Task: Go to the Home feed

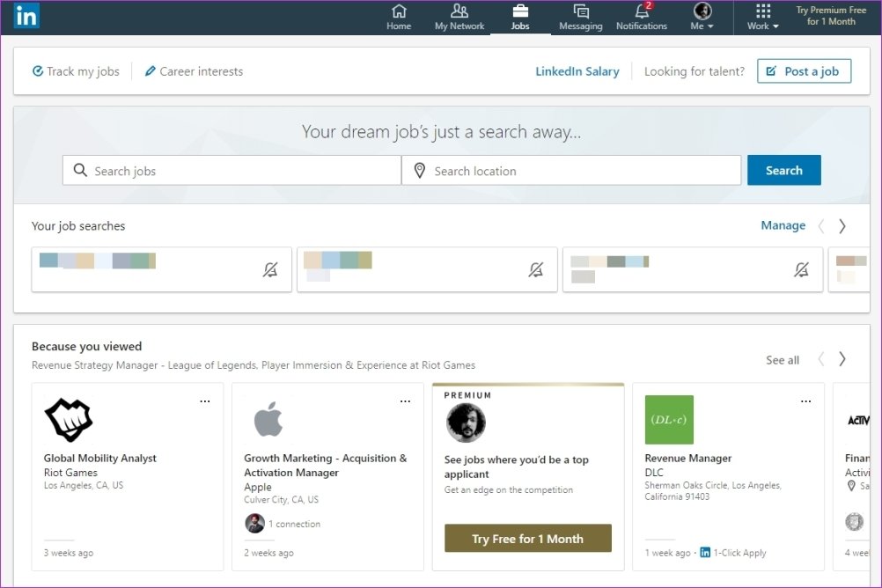Action: point(399,18)
